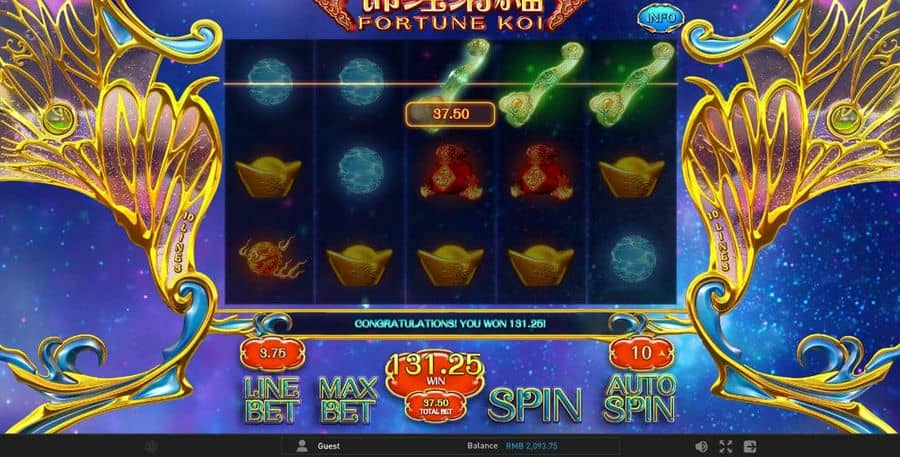Click the gold ingot in reel one
The image size is (900, 457).
point(268,177)
